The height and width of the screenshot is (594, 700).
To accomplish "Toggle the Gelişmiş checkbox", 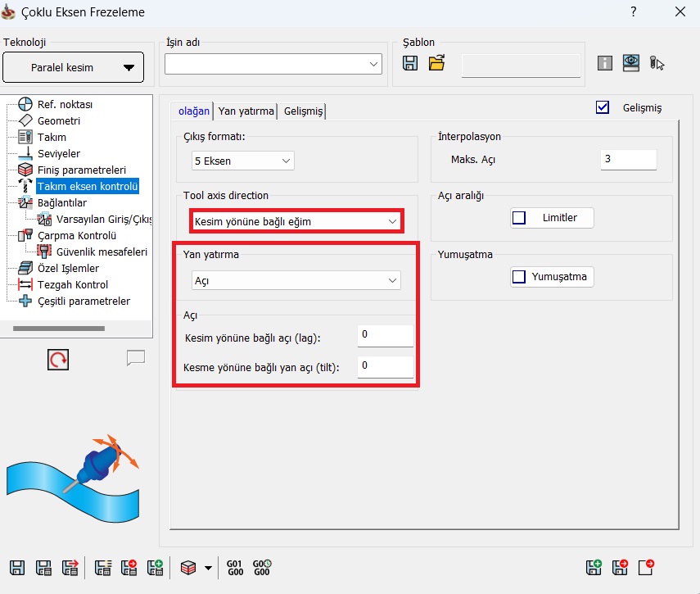I will tap(603, 107).
